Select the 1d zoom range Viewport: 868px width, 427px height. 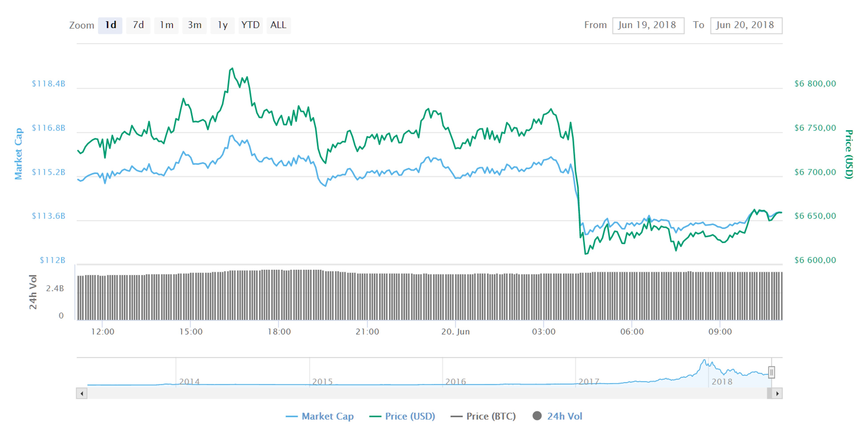point(110,25)
